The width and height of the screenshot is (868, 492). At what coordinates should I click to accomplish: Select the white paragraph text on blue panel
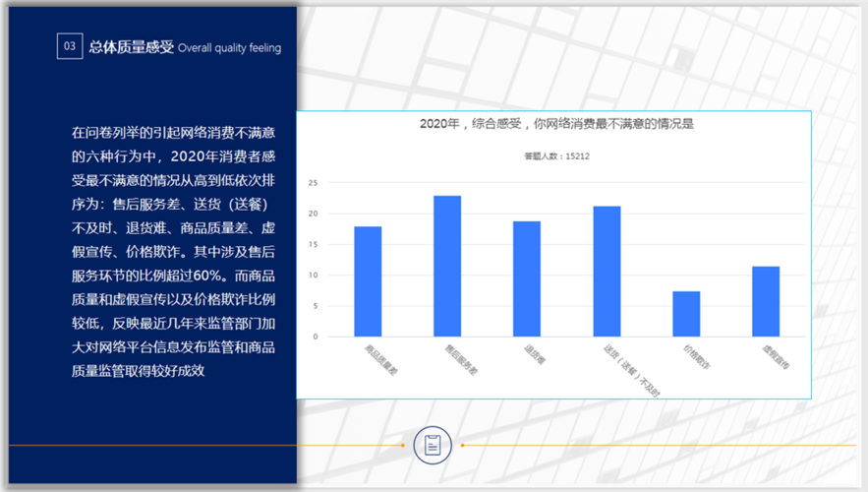coord(173,251)
